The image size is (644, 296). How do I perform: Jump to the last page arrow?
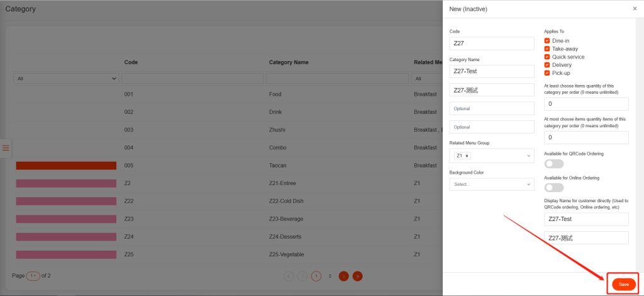click(357, 276)
